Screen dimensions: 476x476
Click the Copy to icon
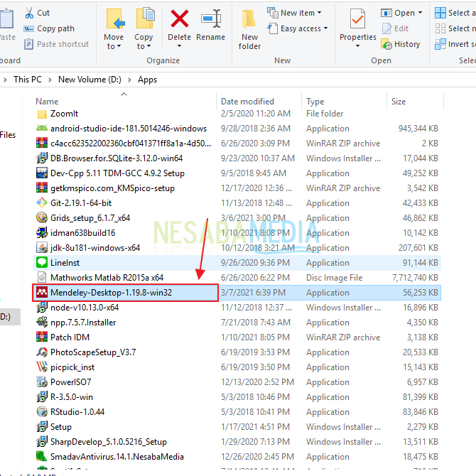coord(145,18)
